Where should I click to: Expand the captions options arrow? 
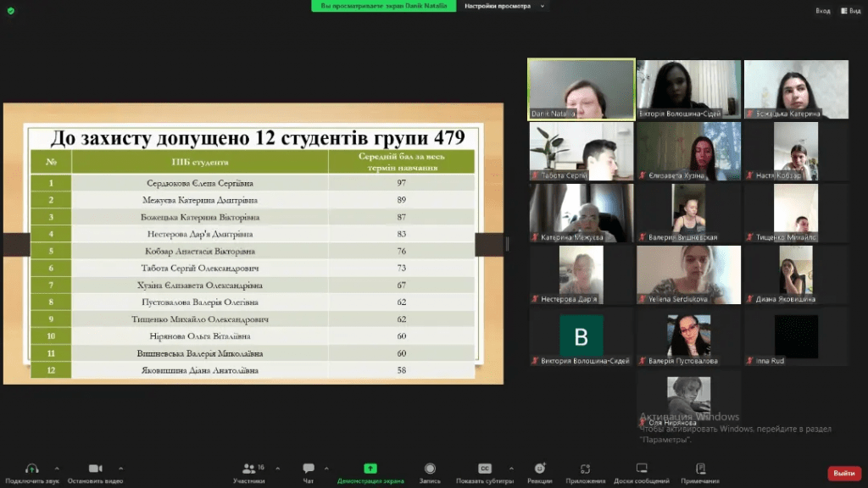[510, 468]
